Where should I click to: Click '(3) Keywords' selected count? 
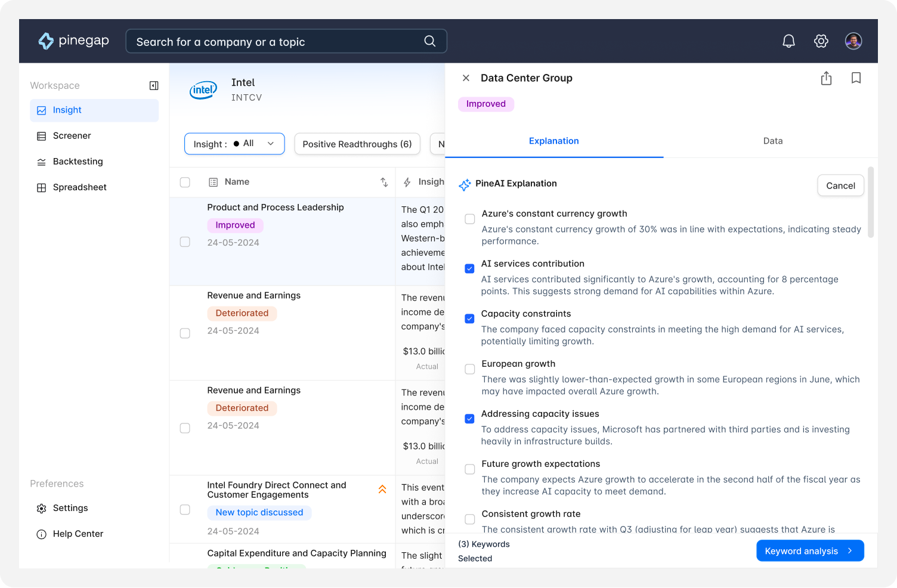point(484,544)
